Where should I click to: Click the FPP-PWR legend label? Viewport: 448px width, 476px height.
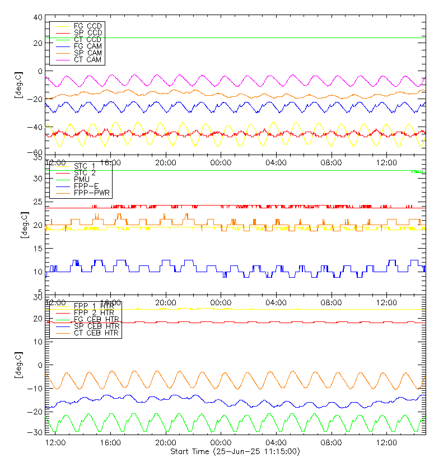(x=92, y=193)
